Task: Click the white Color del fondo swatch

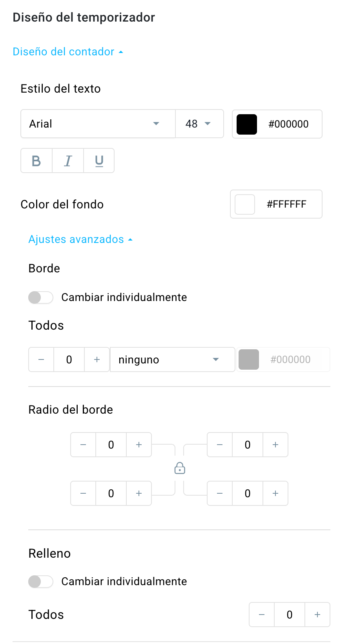Action: pyautogui.click(x=245, y=204)
